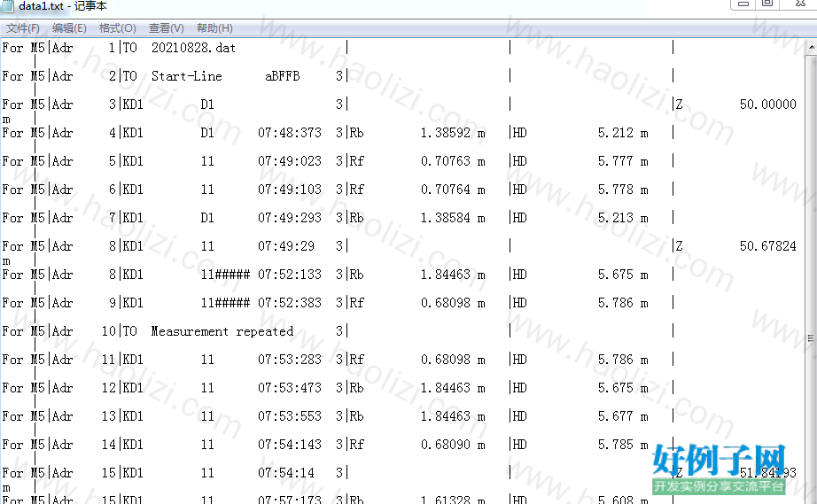817x504 pixels.
Task: Click the time 07:53:283
Action: (290, 360)
